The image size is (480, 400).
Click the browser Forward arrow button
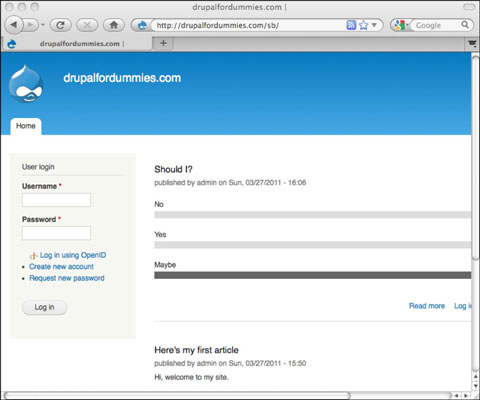click(x=31, y=25)
